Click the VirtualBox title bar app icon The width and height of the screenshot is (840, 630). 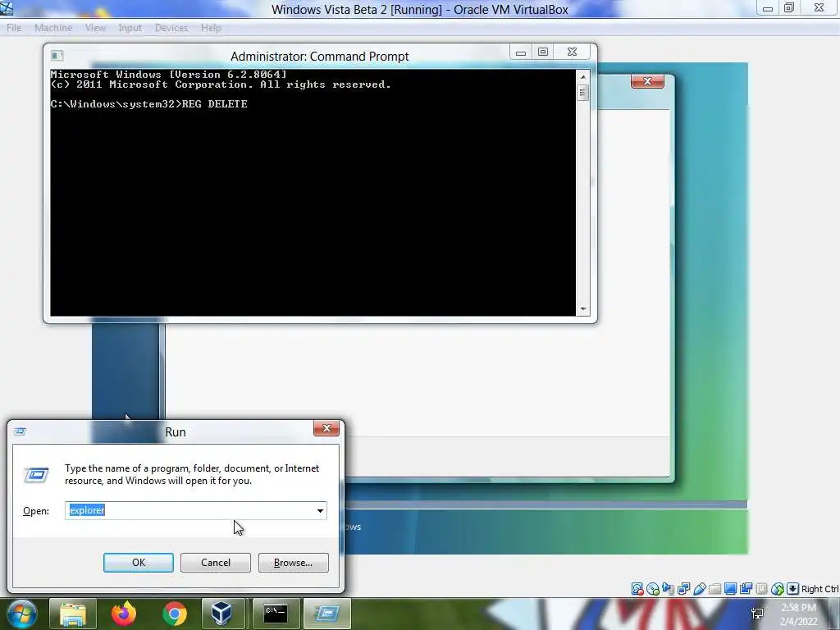7,8
